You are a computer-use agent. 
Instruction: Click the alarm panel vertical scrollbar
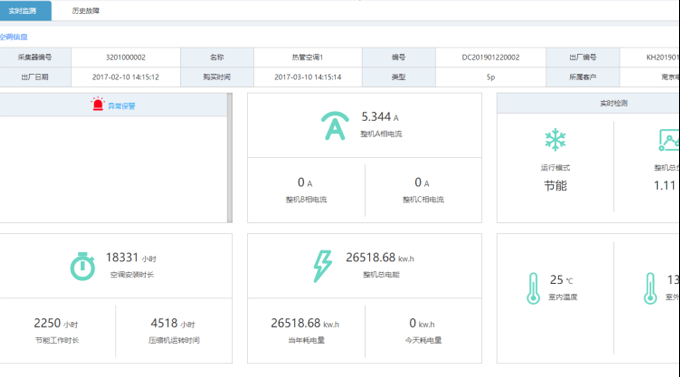pyautogui.click(x=230, y=157)
